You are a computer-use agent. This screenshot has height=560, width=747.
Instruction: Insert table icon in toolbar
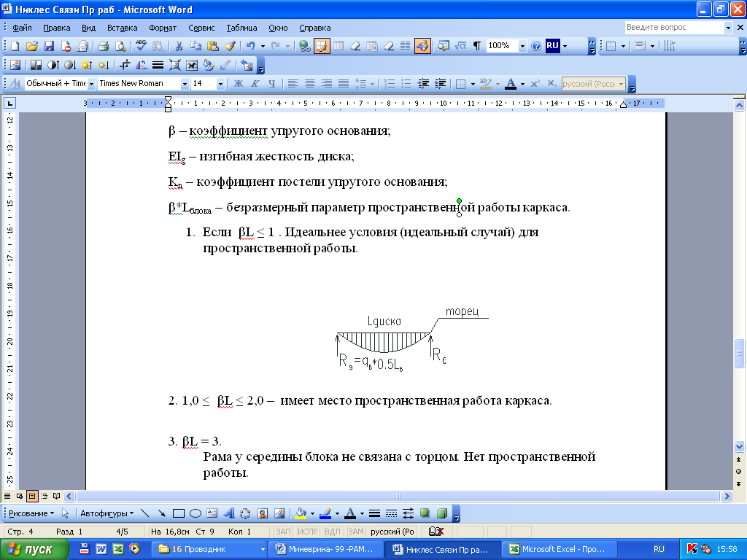338,46
